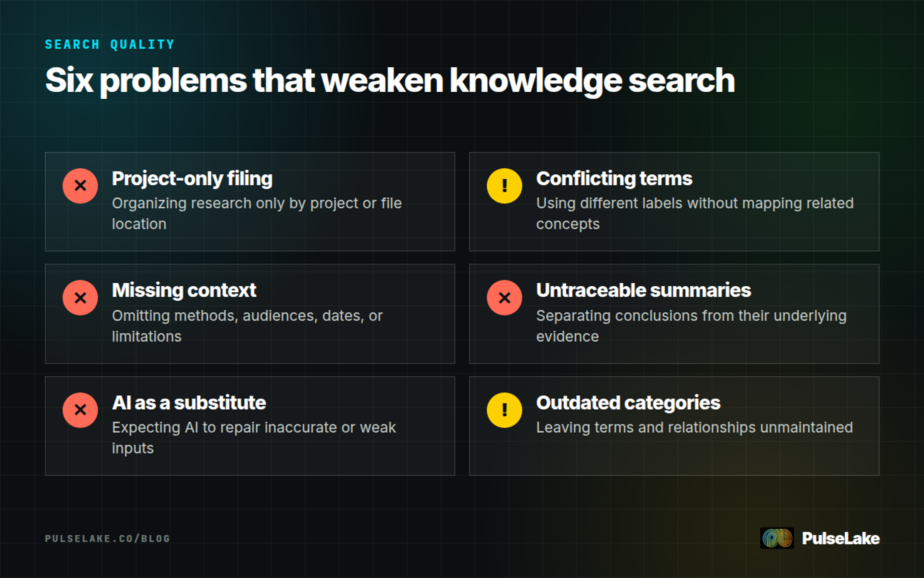Select the Conflicting terms heading

(x=614, y=178)
